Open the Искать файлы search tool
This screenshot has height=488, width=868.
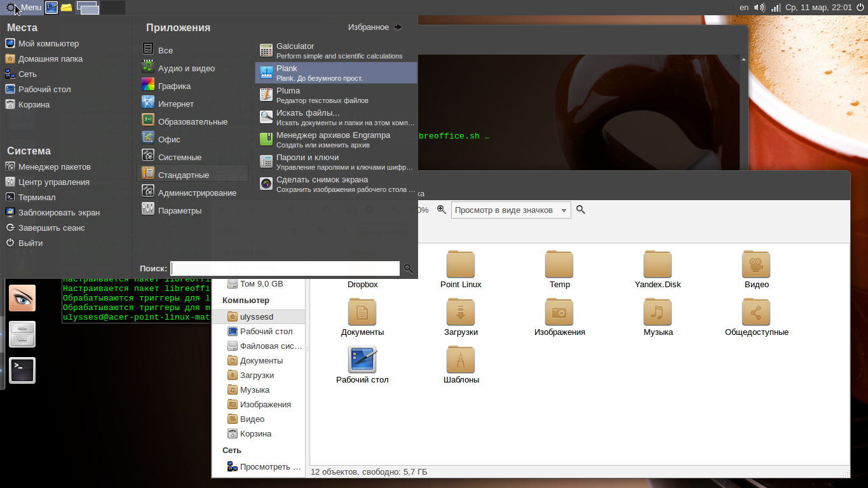click(336, 118)
